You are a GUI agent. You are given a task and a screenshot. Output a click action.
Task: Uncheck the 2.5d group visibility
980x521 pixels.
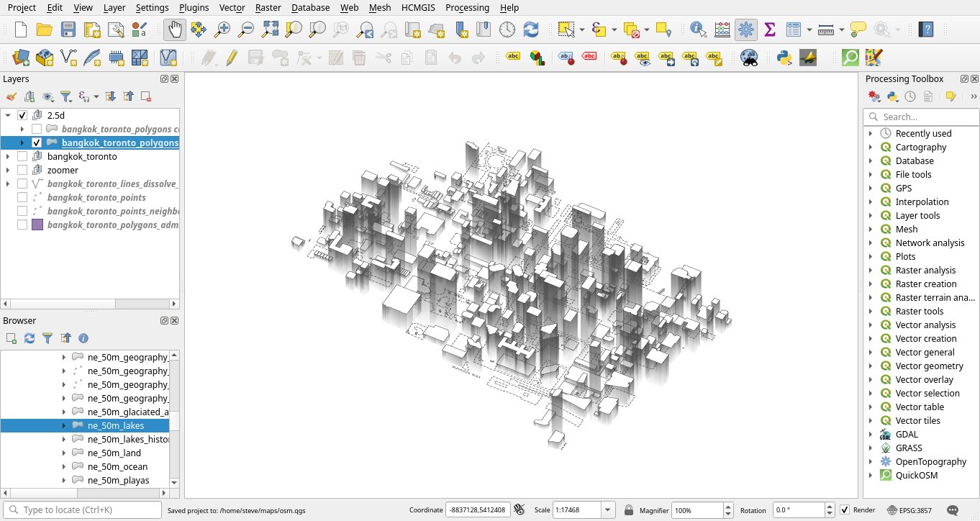click(22, 116)
